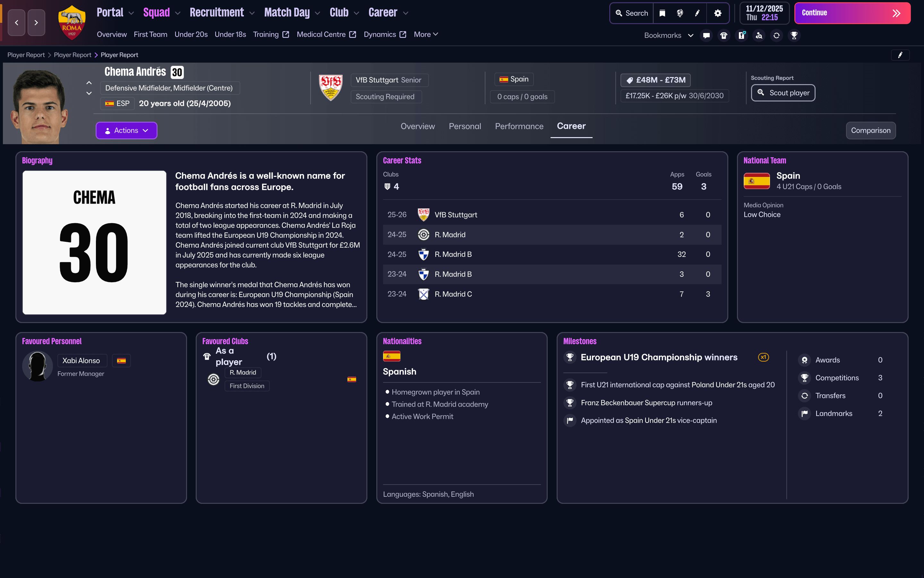Switch to the Performance tab

click(x=519, y=126)
